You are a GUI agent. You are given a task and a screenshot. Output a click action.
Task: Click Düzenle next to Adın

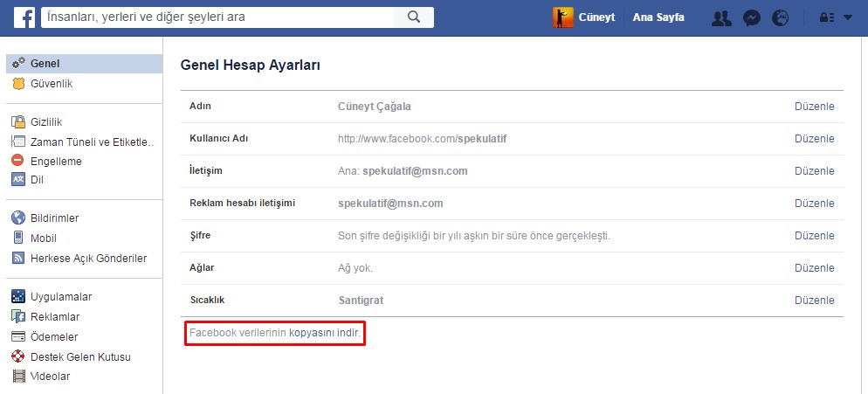point(814,107)
